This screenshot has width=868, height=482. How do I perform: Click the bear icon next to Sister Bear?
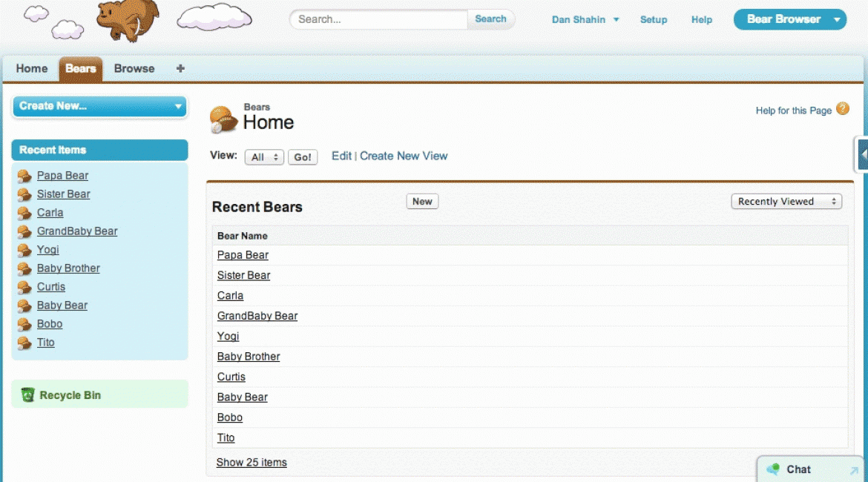24,195
